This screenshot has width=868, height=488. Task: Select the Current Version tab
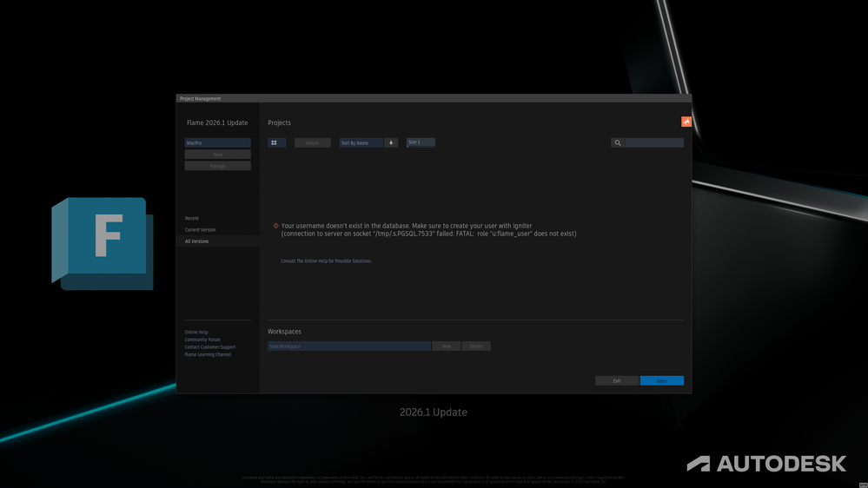coord(201,229)
